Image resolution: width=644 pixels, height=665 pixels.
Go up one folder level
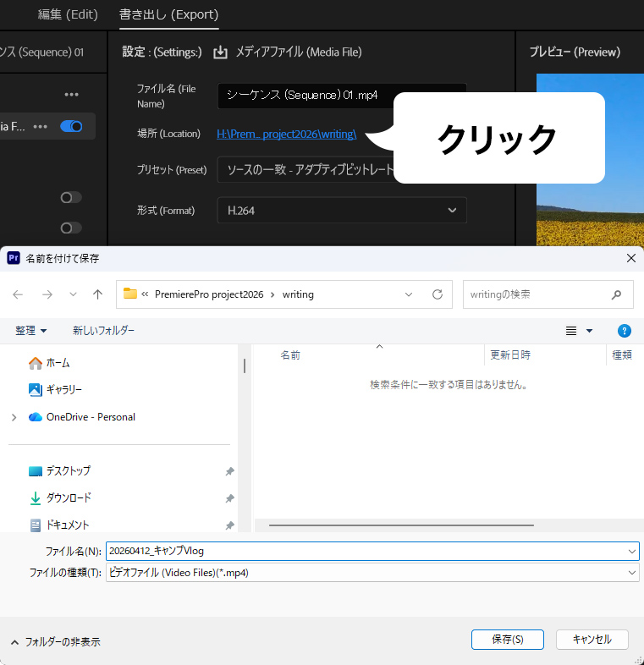(x=97, y=294)
